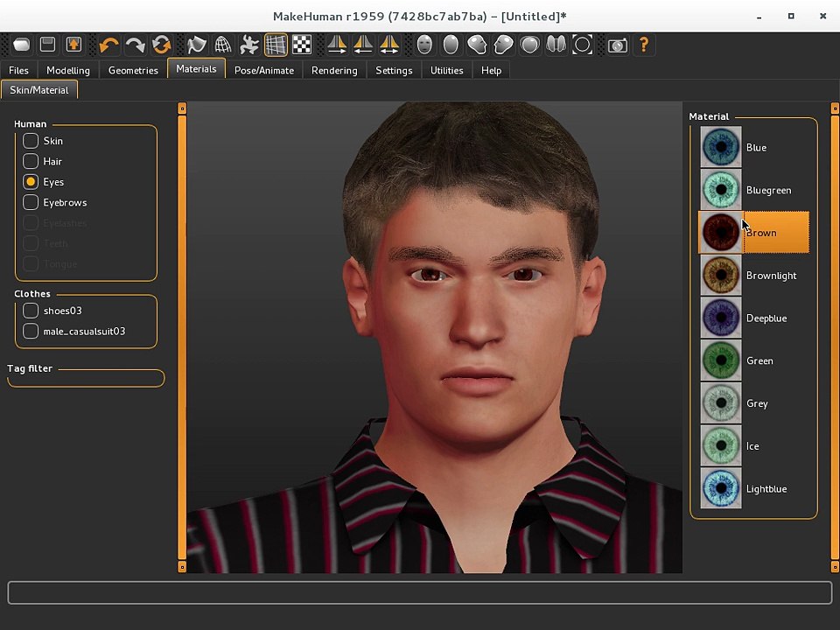Click the right scrollbar's bottom arrow button
The height and width of the screenshot is (630, 840).
pos(835,567)
